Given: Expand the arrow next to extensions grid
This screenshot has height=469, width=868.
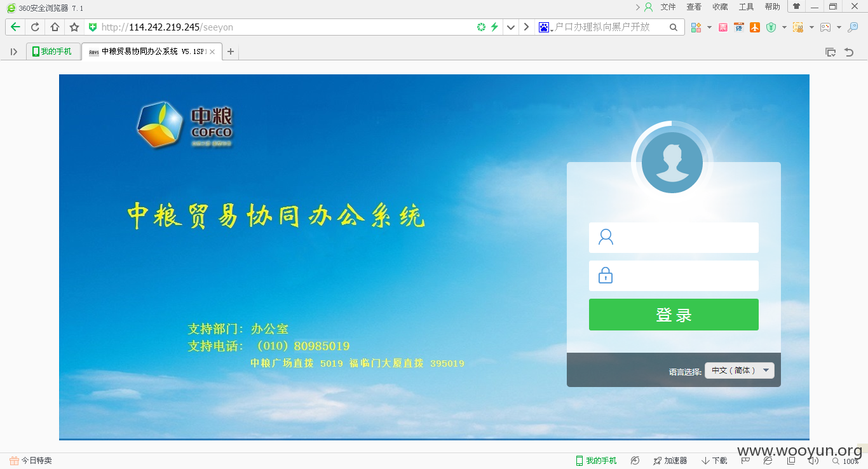Looking at the screenshot, I should coord(709,27).
